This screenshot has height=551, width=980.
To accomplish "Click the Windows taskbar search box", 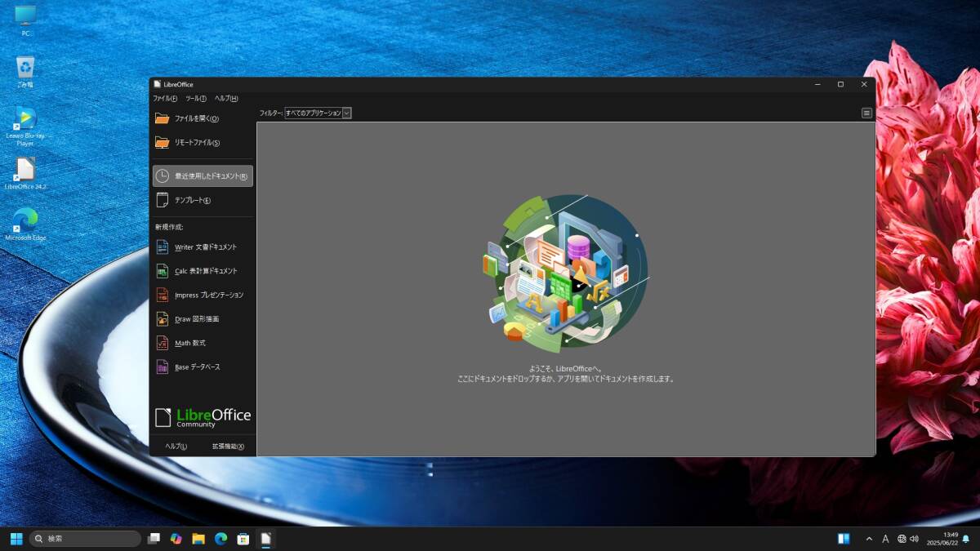I will [85, 539].
